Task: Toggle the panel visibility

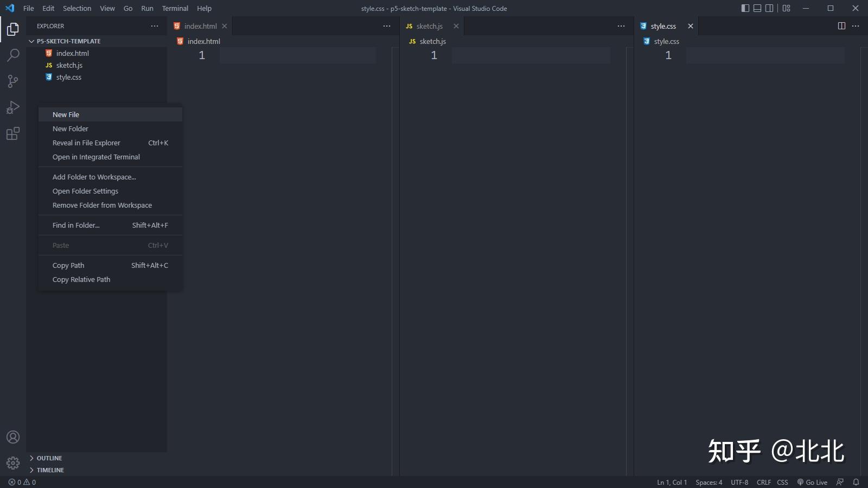Action: 756,8
